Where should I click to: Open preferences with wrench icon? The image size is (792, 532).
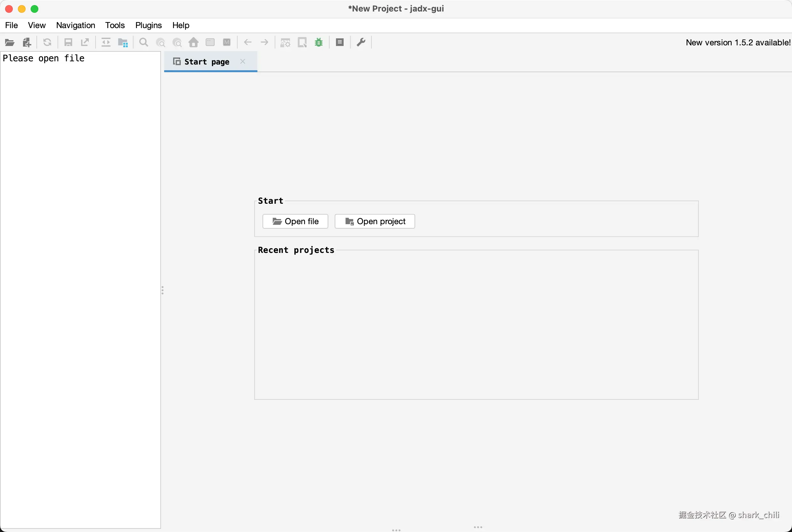[x=361, y=42]
